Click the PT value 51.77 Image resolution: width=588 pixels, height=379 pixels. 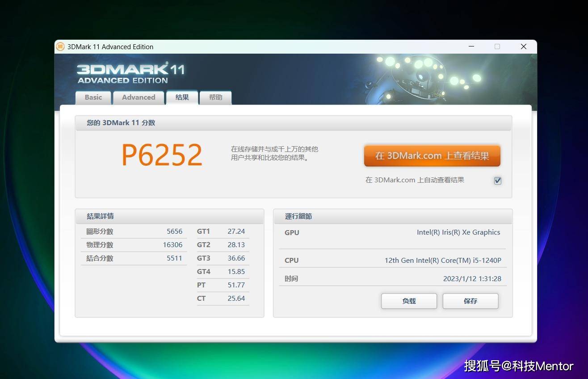(236, 285)
